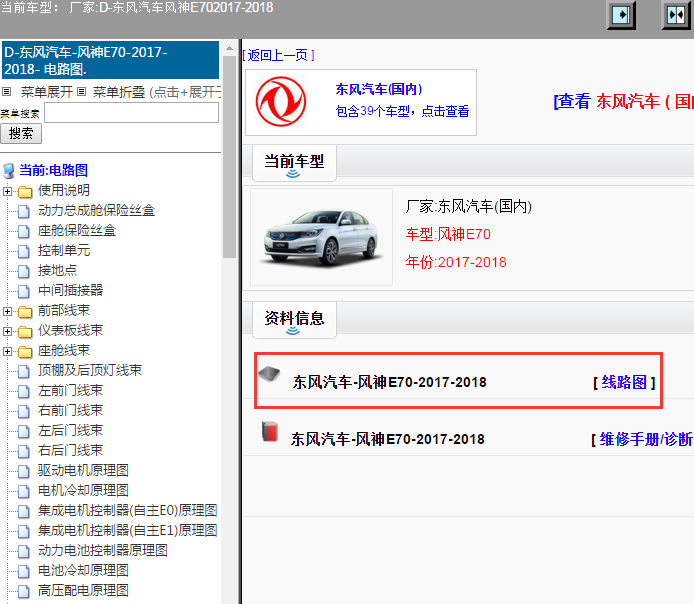Click document icon of 左前门线束
694x604 pixels.
coord(24,391)
